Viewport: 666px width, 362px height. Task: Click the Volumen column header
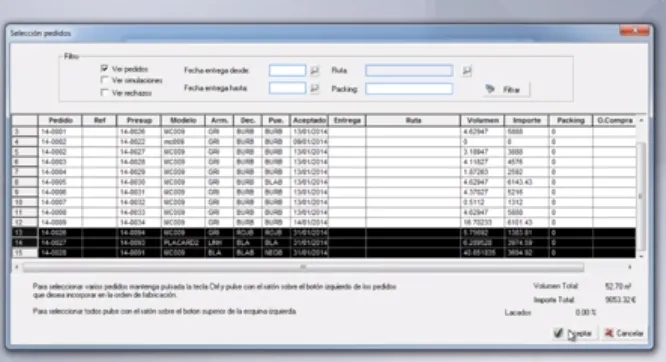coord(483,120)
